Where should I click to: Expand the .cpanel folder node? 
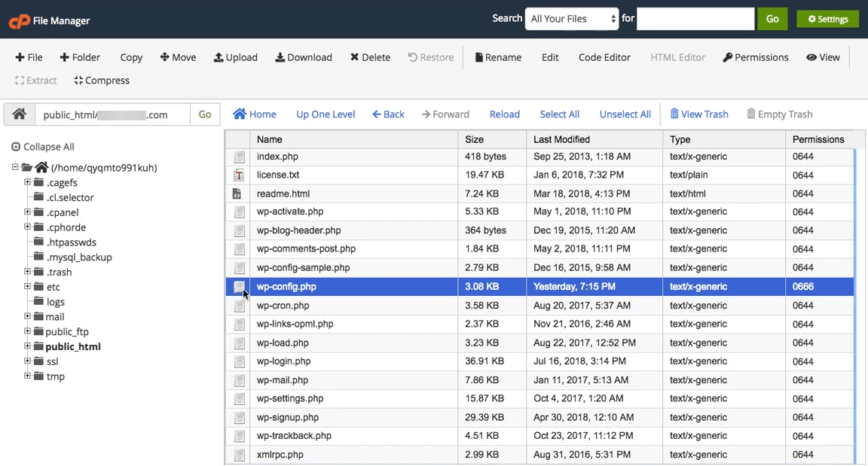[27, 212]
